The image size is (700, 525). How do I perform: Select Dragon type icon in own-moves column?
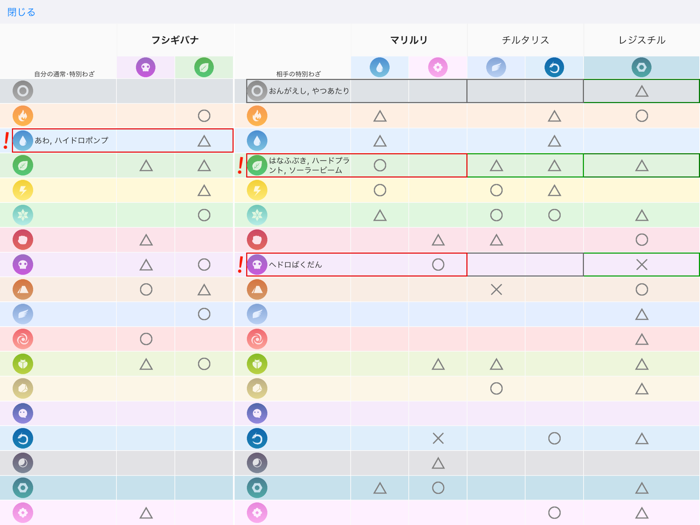pos(23,438)
